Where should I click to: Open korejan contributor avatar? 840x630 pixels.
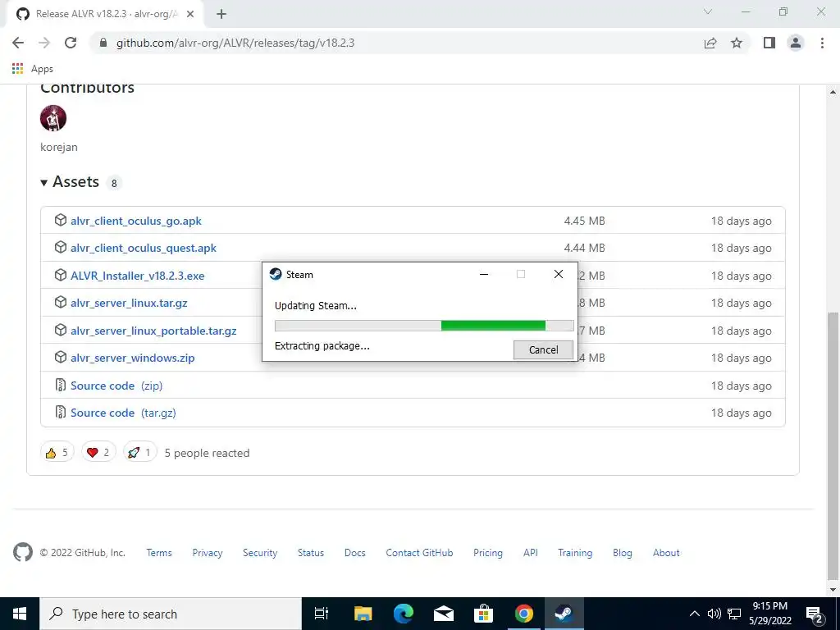click(53, 118)
